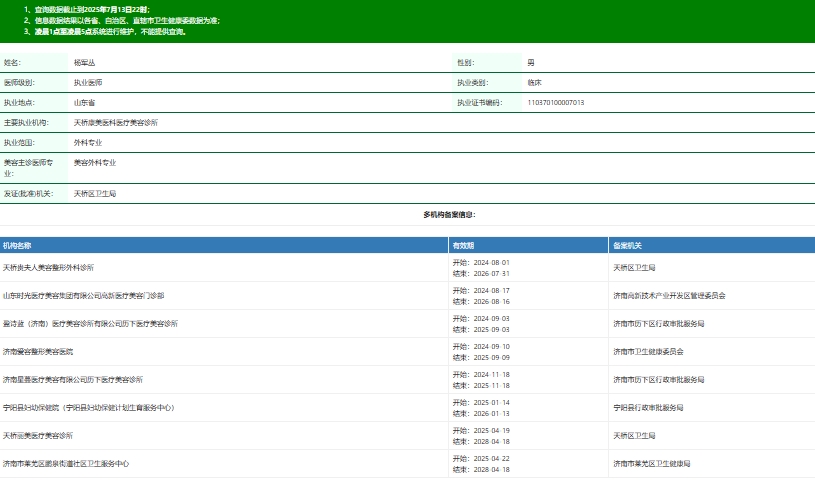The image size is (815, 483).
Task: Select 济南市卫生健康委员会 authority
Action: (x=648, y=352)
